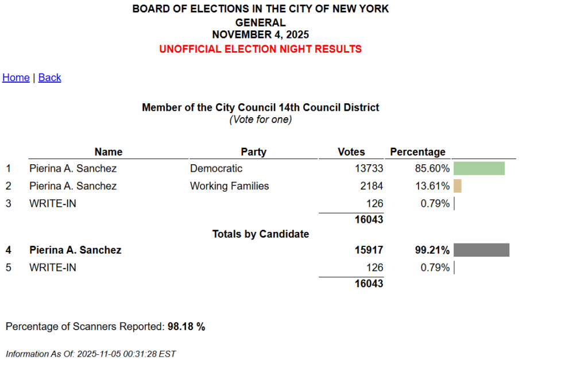Click the tan Working Families percentage bar
This screenshot has height=391, width=588.
(458, 186)
